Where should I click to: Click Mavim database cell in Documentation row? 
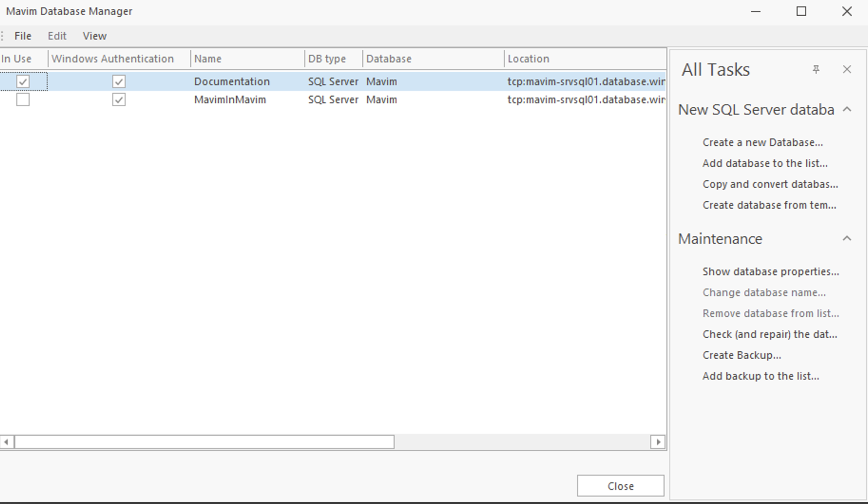pos(381,81)
